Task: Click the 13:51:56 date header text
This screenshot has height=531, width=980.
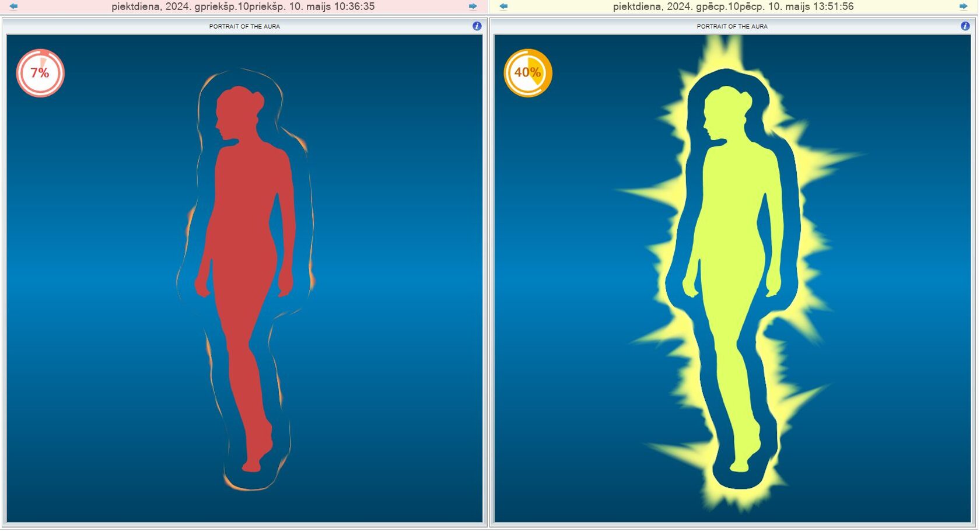Action: coord(733,6)
